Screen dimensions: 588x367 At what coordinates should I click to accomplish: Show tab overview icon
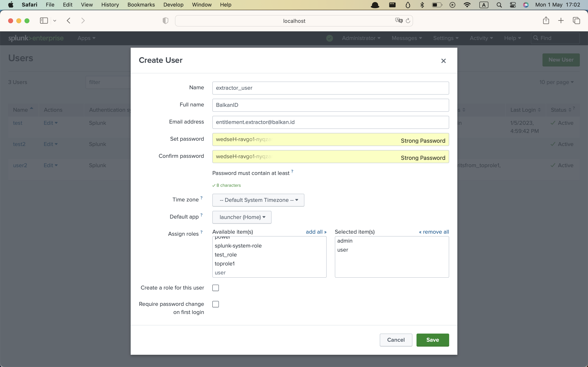(576, 21)
